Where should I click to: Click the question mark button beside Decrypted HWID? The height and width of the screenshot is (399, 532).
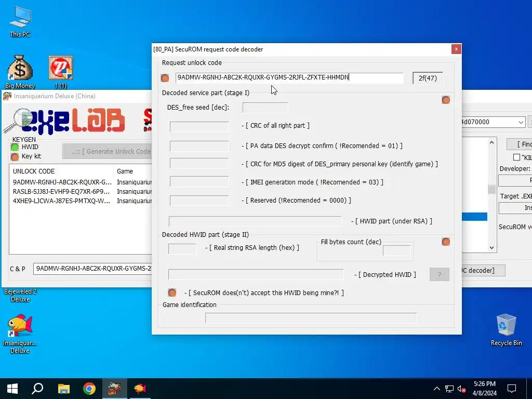[x=440, y=274]
